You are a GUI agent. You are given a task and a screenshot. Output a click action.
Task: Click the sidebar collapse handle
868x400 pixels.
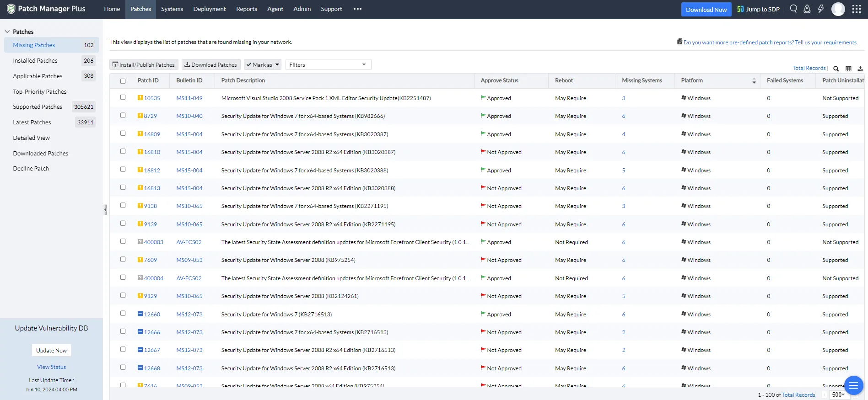[105, 210]
